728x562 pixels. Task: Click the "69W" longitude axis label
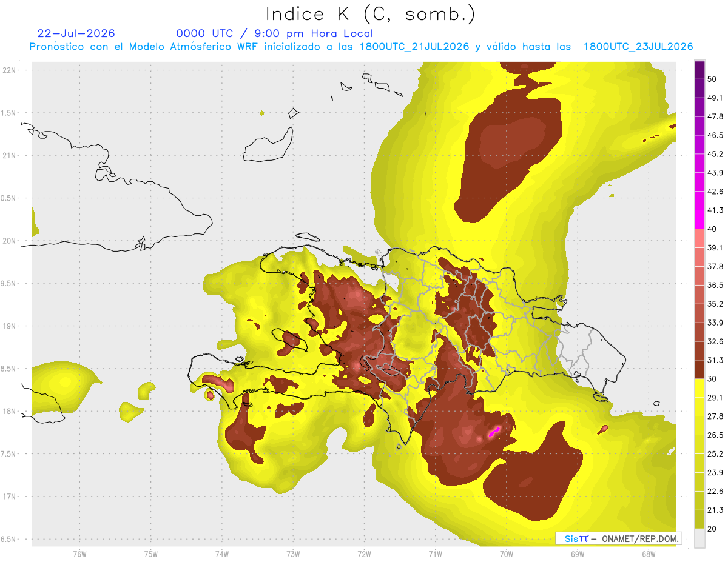[x=578, y=554]
